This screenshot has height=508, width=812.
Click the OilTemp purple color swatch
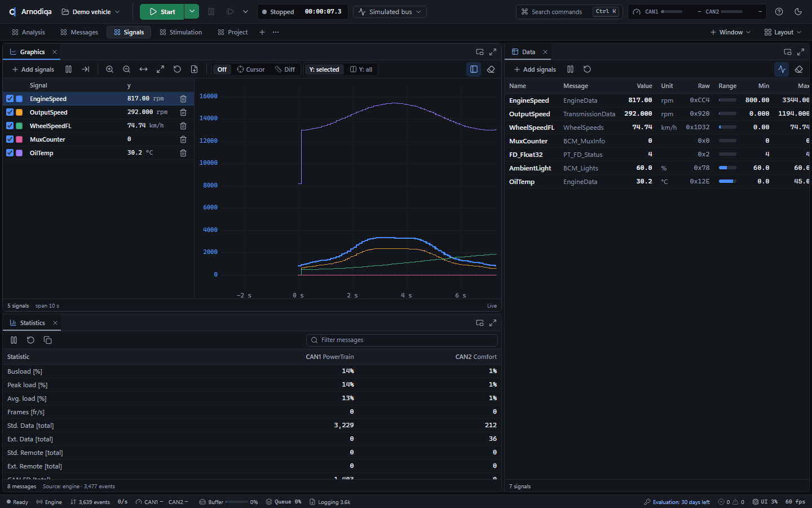tap(19, 153)
